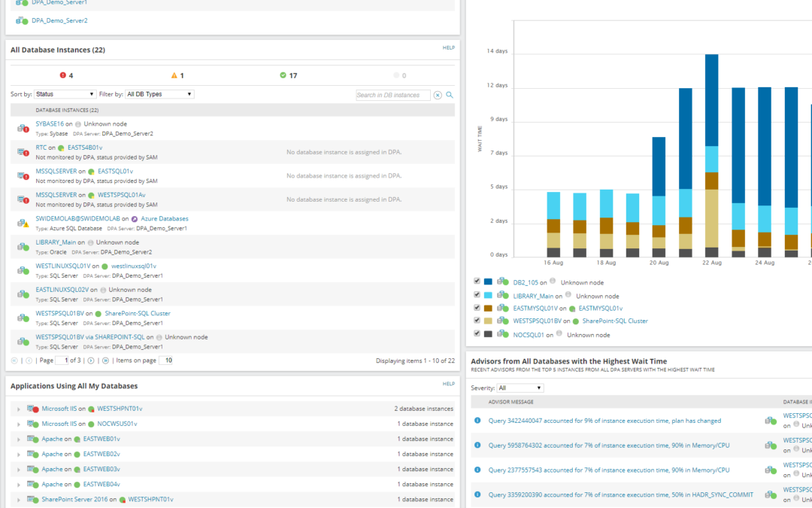Image resolution: width=812 pixels, height=508 pixels.
Task: Open the Filter by All DB Types dropdown
Action: click(x=159, y=94)
